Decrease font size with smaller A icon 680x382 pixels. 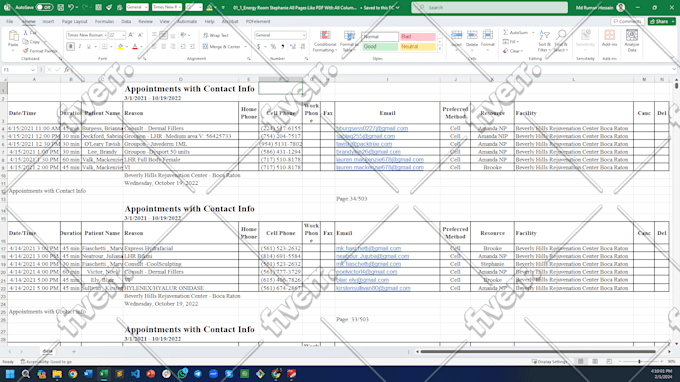pyautogui.click(x=140, y=35)
